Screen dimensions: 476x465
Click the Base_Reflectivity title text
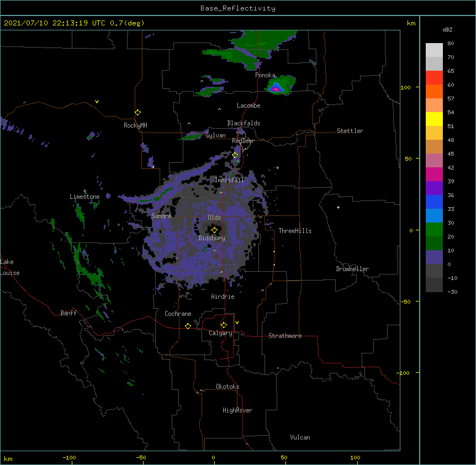(238, 8)
